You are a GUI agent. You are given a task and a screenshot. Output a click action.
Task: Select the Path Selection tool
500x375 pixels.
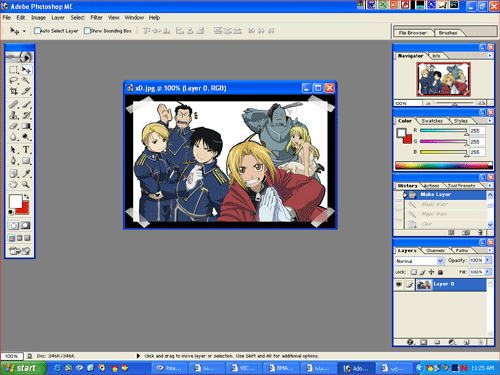(x=13, y=150)
